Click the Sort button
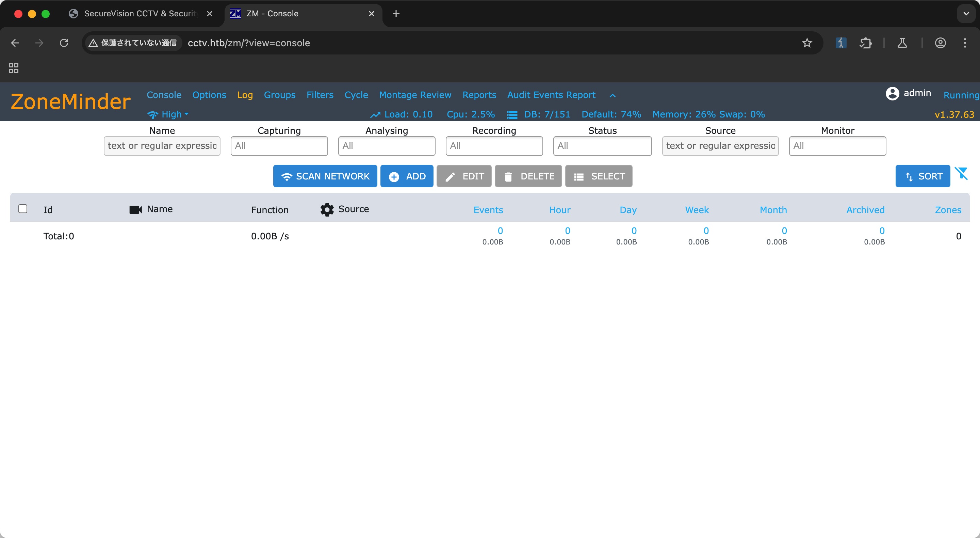The height and width of the screenshot is (538, 980). point(922,176)
